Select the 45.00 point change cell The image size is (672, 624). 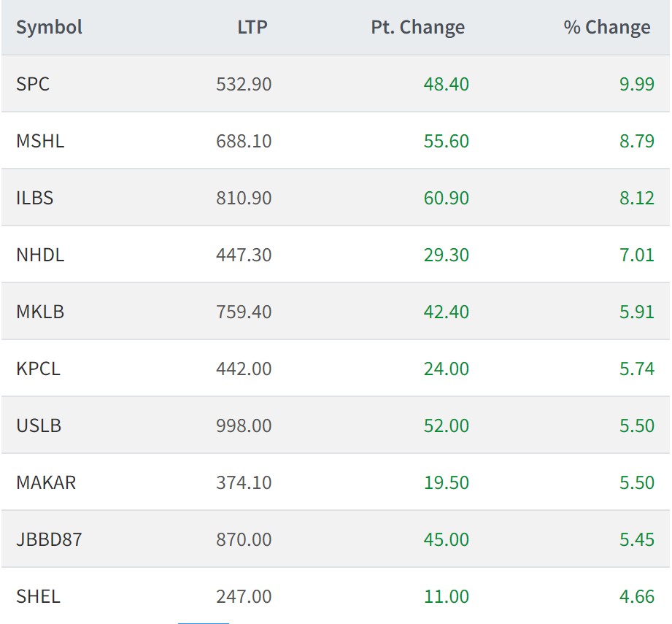(447, 539)
